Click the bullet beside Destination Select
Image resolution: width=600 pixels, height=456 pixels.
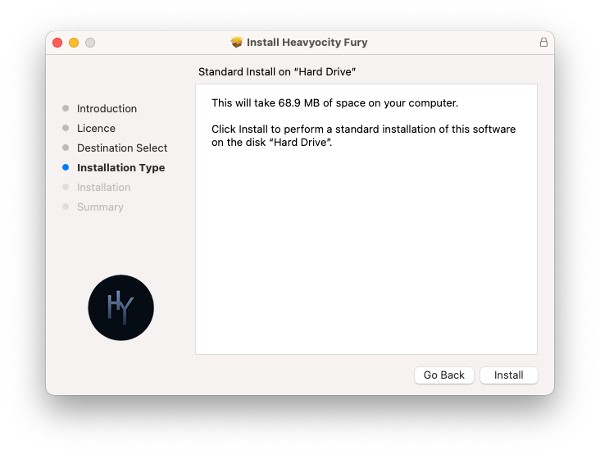click(65, 148)
